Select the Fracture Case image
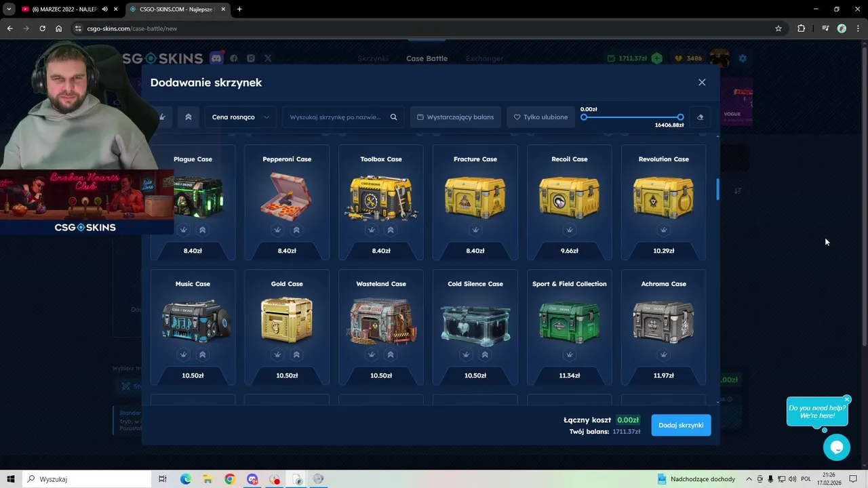The width and height of the screenshot is (868, 488). pos(475,197)
